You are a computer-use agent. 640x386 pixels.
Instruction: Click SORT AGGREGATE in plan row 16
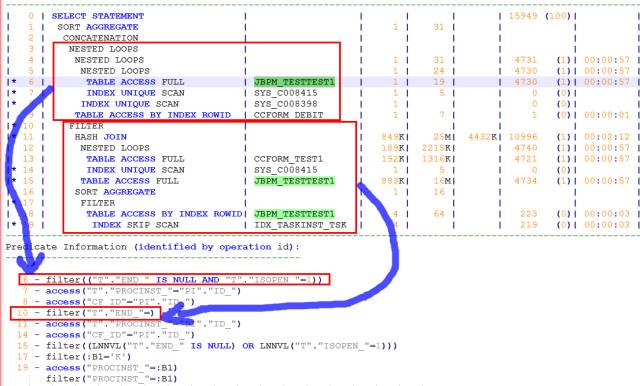(115, 192)
